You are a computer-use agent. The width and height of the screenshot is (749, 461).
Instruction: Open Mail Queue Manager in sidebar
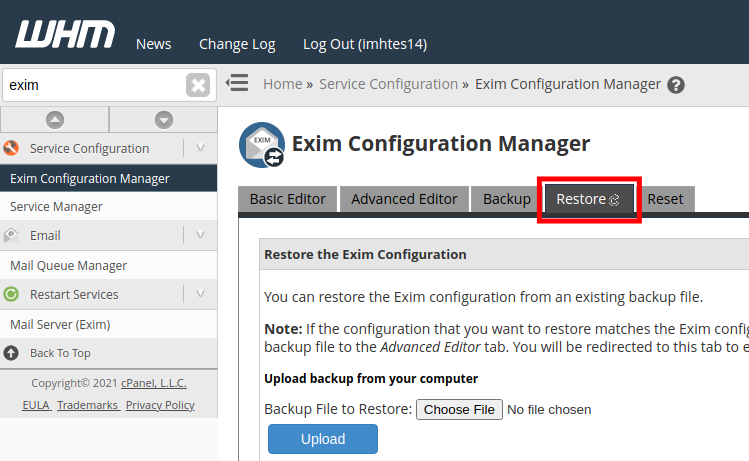click(68, 266)
